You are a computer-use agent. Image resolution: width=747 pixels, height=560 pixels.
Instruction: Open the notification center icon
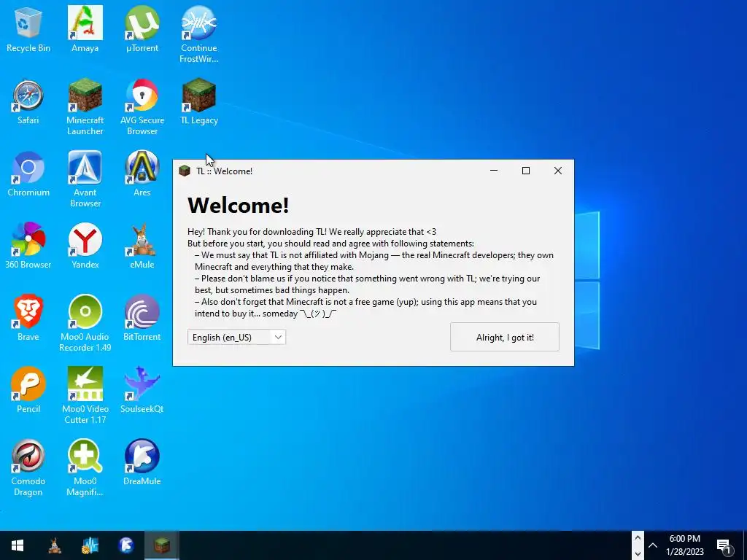pyautogui.click(x=724, y=545)
